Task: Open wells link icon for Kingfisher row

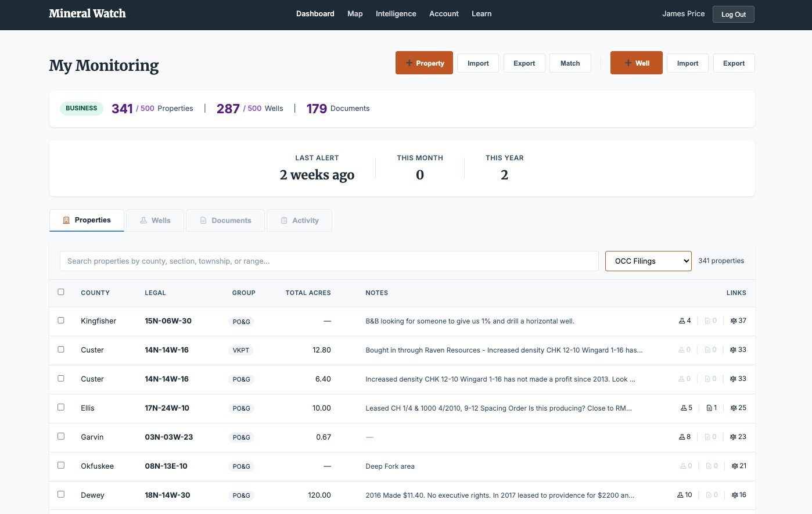Action: 682,321
